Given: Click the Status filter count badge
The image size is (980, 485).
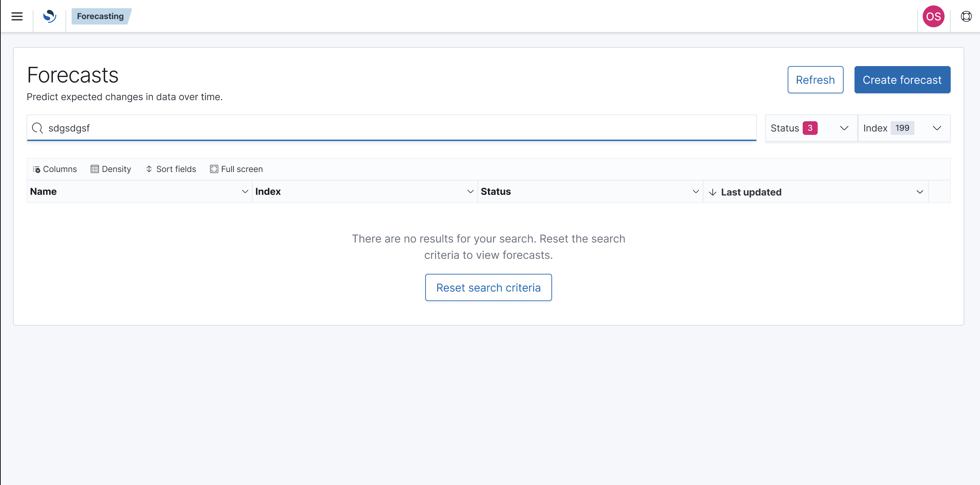Looking at the screenshot, I should tap(810, 128).
